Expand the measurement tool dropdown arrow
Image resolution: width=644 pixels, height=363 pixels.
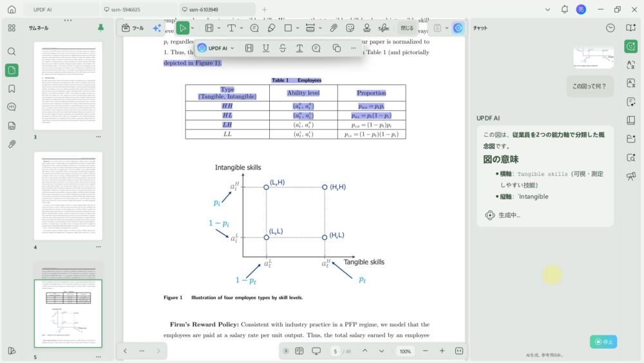(320, 28)
